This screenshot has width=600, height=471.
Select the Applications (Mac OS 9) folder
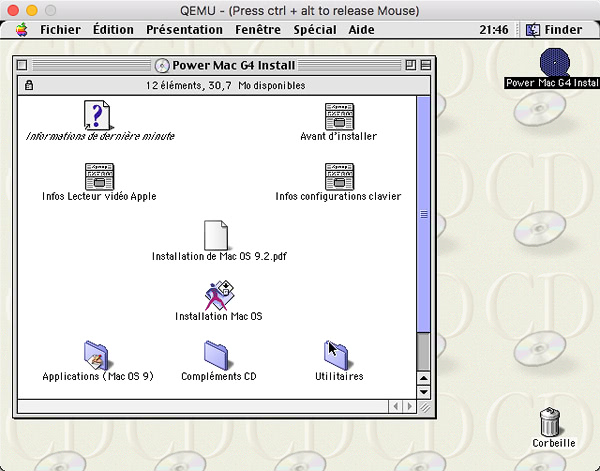97,355
